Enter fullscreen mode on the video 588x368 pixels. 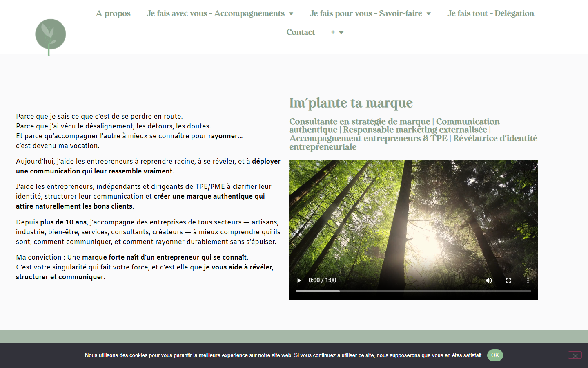pyautogui.click(x=508, y=280)
